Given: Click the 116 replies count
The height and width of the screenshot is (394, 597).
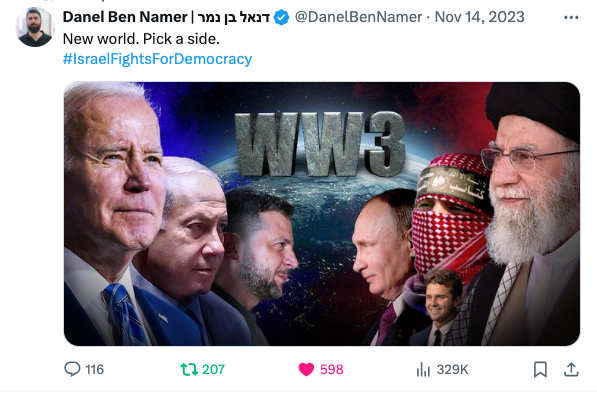Looking at the screenshot, I should [x=94, y=369].
